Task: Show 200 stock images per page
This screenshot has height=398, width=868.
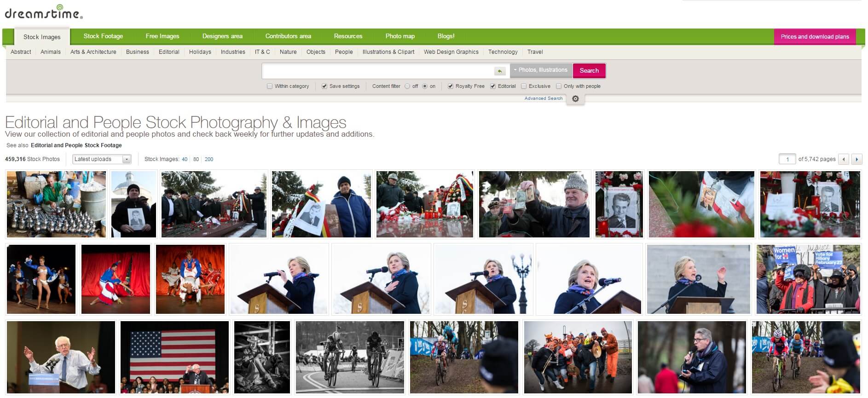Action: point(209,159)
